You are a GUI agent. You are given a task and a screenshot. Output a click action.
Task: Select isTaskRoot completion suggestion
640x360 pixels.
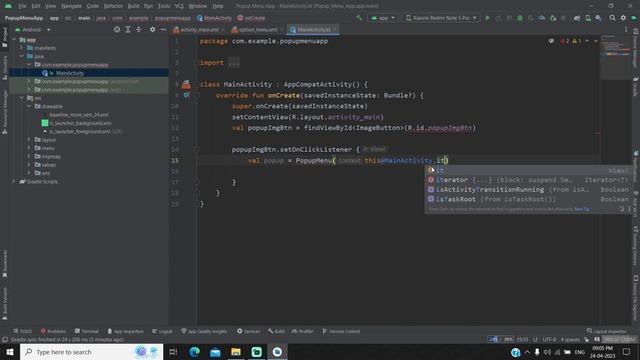(x=528, y=199)
